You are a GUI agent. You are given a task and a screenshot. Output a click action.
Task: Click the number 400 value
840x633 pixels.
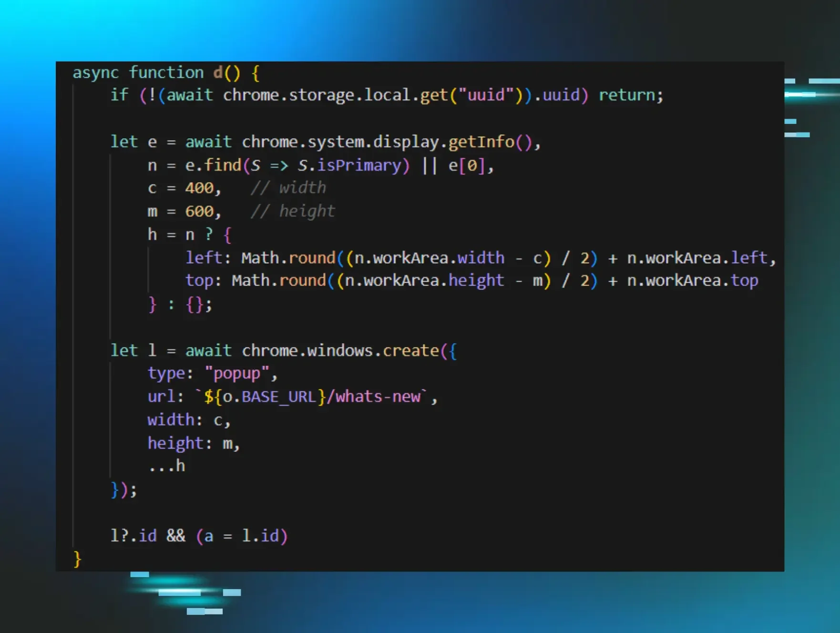click(199, 188)
